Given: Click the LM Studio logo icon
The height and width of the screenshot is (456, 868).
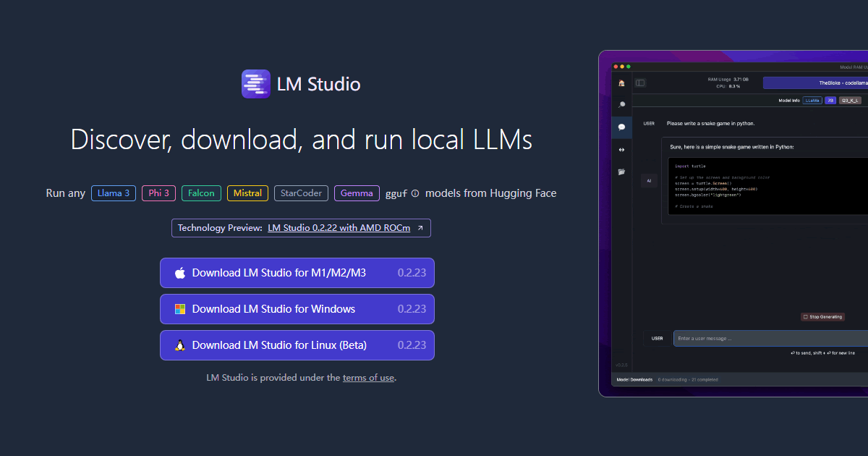Looking at the screenshot, I should click(x=255, y=84).
